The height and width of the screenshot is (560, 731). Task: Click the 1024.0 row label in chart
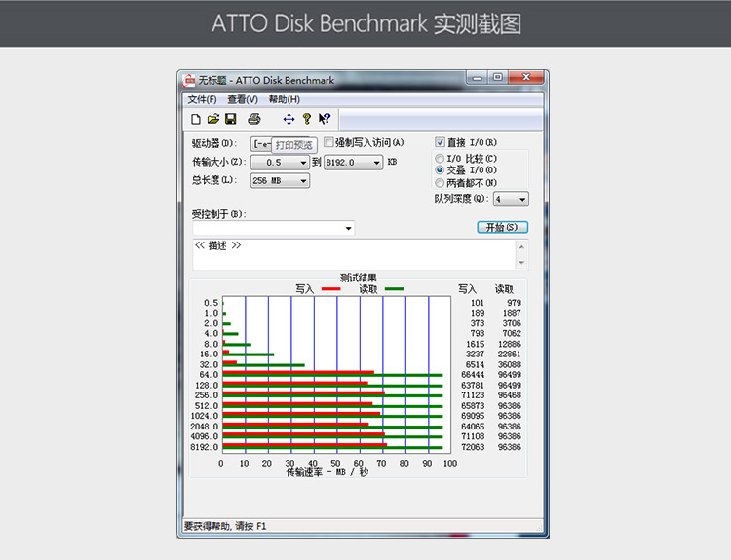tap(205, 416)
